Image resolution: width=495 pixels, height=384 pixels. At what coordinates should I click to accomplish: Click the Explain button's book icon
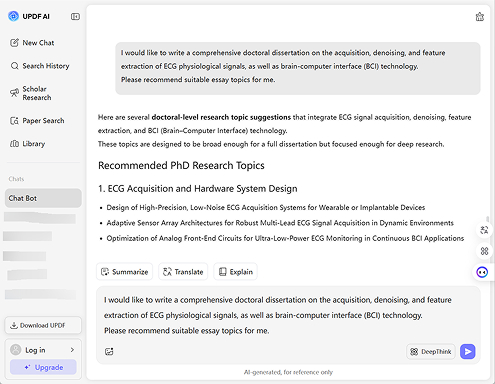[x=223, y=272]
